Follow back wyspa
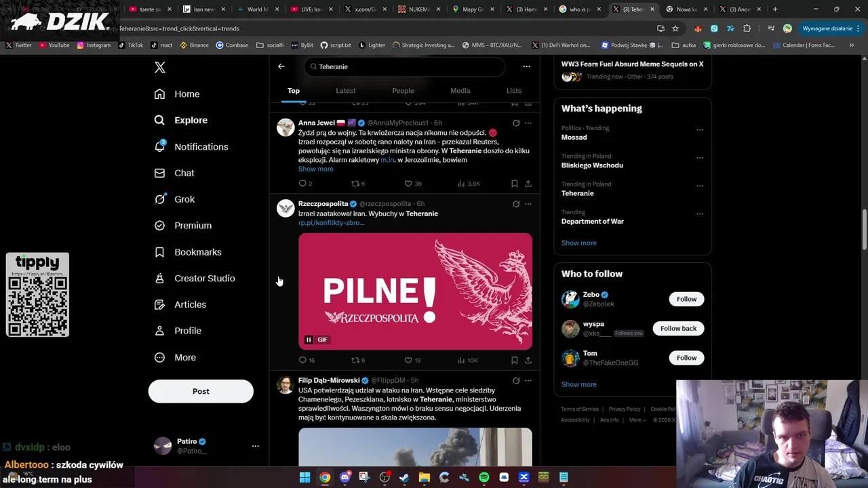This screenshot has width=868, height=488. (678, 328)
